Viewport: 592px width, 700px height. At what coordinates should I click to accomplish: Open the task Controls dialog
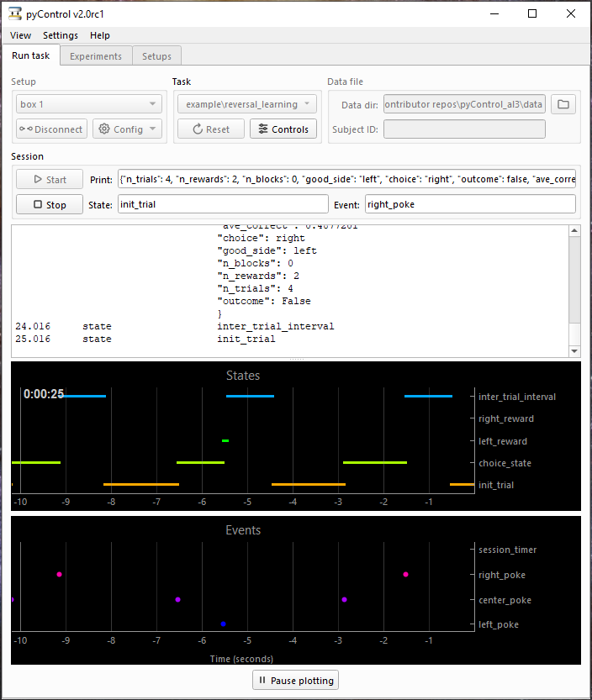[x=283, y=129]
